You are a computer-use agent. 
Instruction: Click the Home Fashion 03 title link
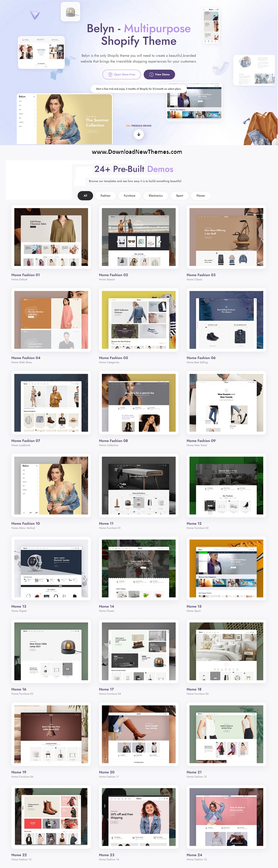(201, 275)
